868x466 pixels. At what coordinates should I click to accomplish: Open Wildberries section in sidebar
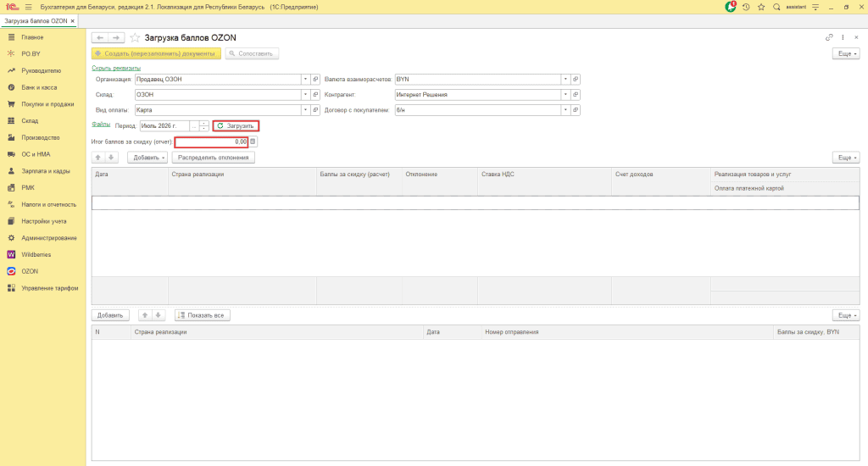(x=36, y=254)
